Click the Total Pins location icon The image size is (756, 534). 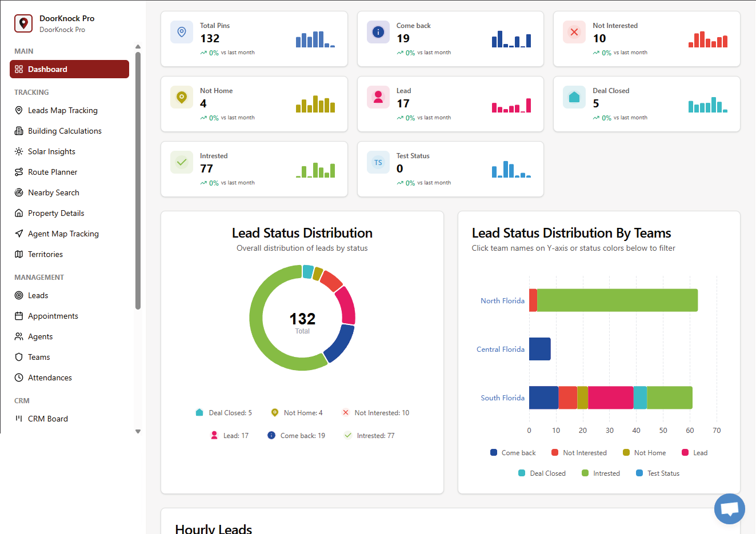182,32
